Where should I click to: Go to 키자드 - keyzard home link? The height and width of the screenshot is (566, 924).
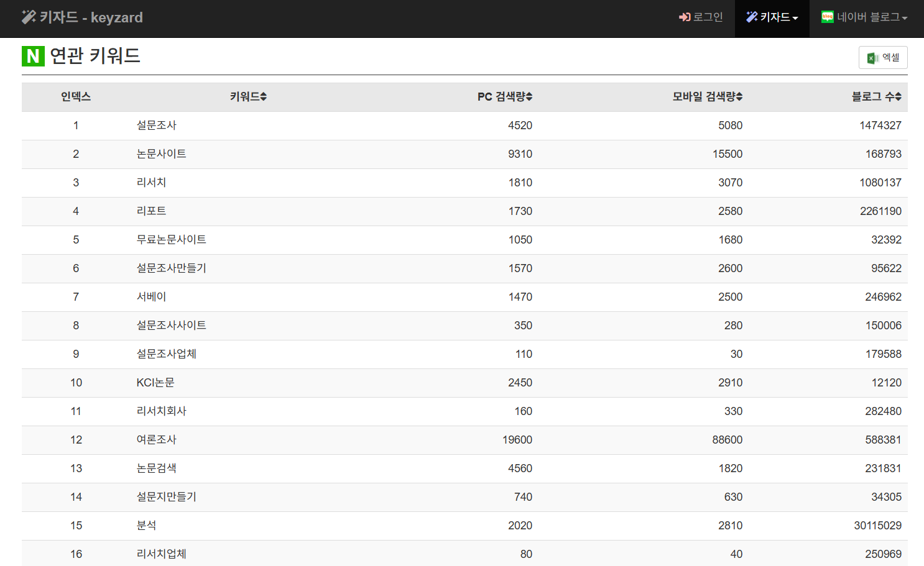[x=83, y=17]
